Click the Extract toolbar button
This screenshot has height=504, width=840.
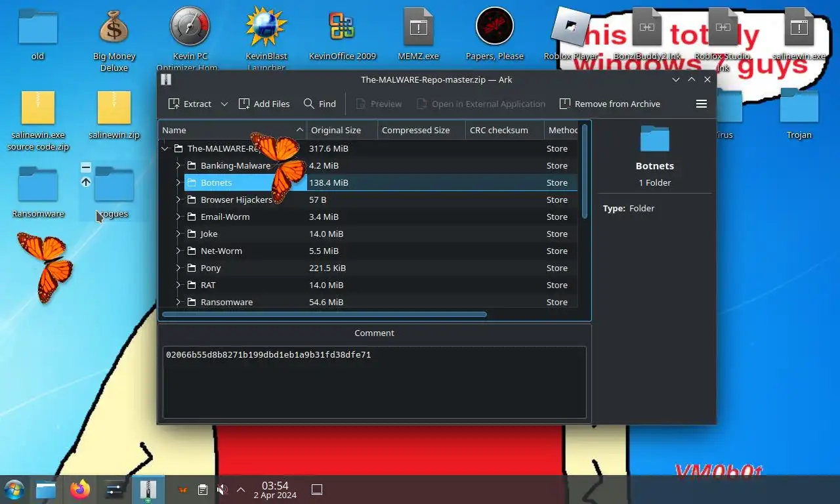tap(190, 104)
